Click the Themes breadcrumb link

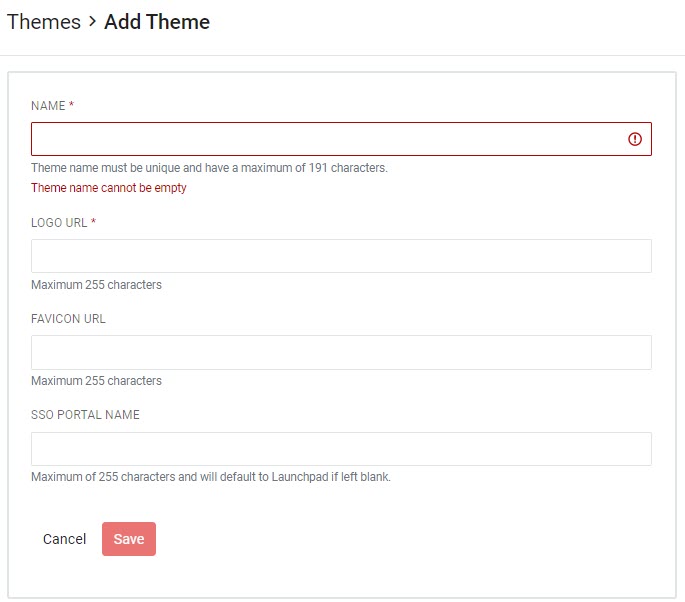point(44,22)
